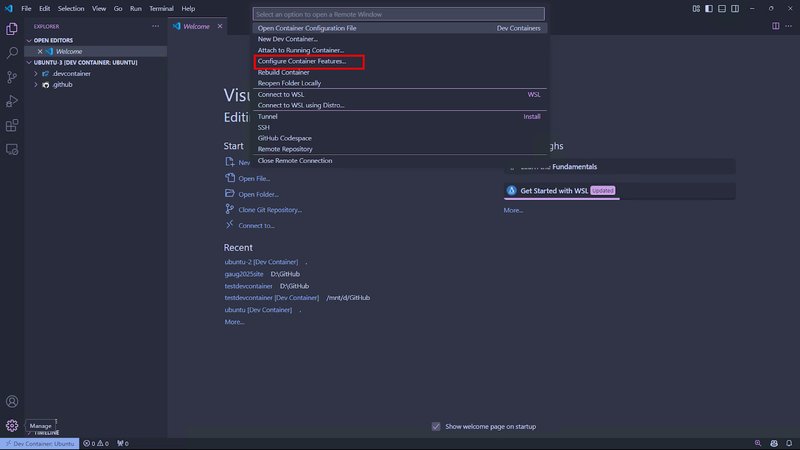Open the Search view icon
The image size is (800, 450).
[12, 53]
